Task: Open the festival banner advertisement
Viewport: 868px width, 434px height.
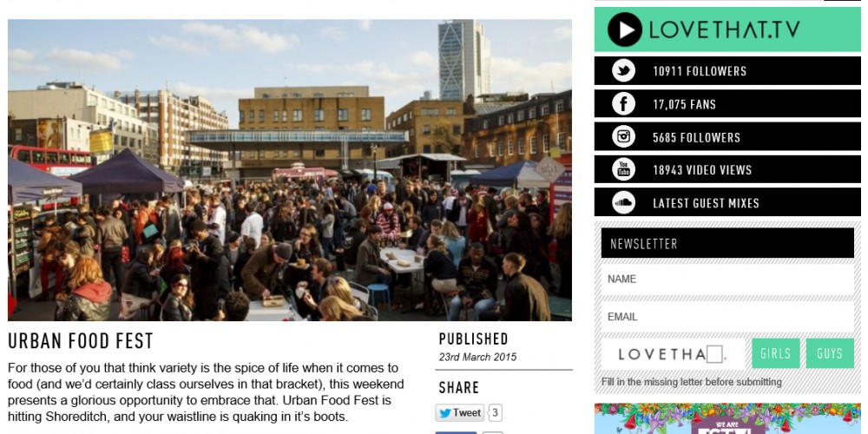Action: [x=727, y=418]
